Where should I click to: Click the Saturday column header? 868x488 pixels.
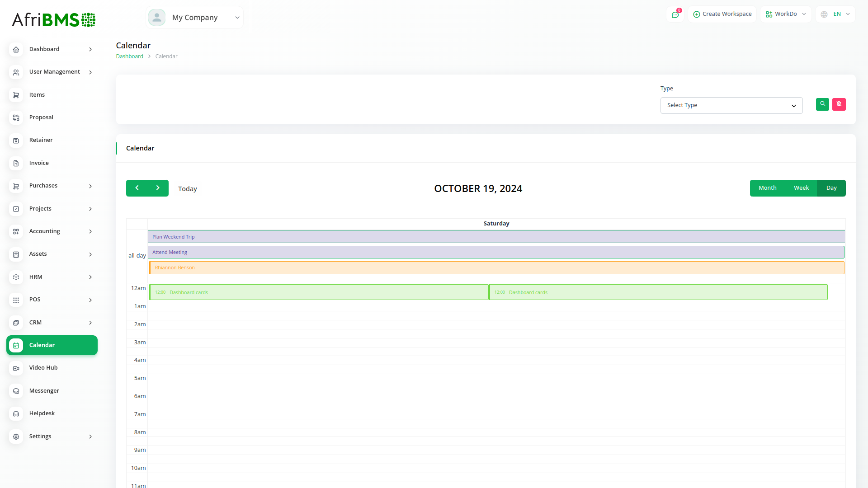(496, 224)
